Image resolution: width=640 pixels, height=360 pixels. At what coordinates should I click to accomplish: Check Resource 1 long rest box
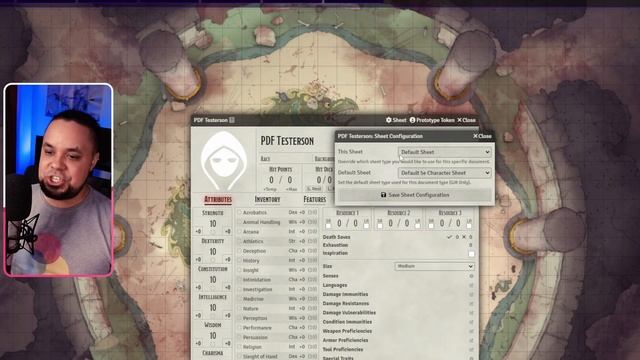click(x=366, y=226)
